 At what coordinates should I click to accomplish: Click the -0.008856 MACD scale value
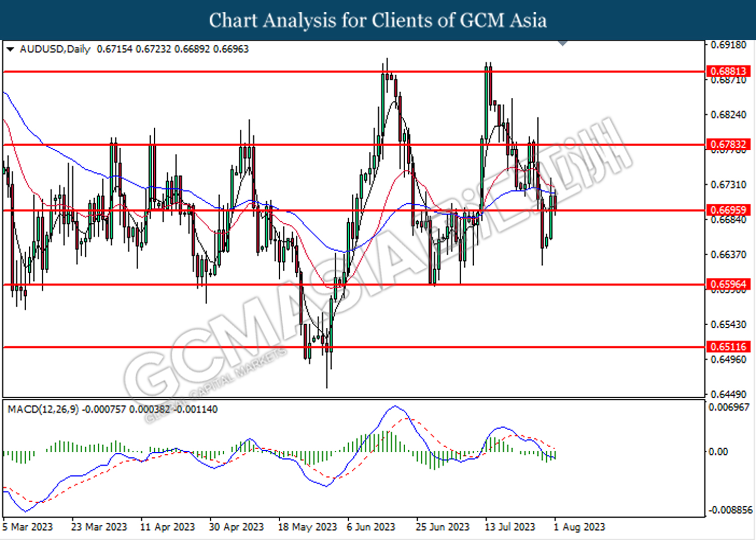[730, 510]
